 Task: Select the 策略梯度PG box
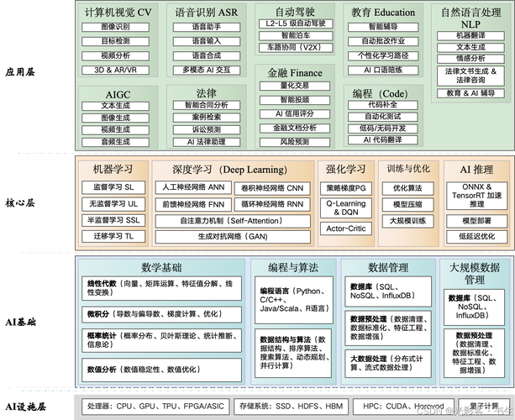[x=346, y=188]
